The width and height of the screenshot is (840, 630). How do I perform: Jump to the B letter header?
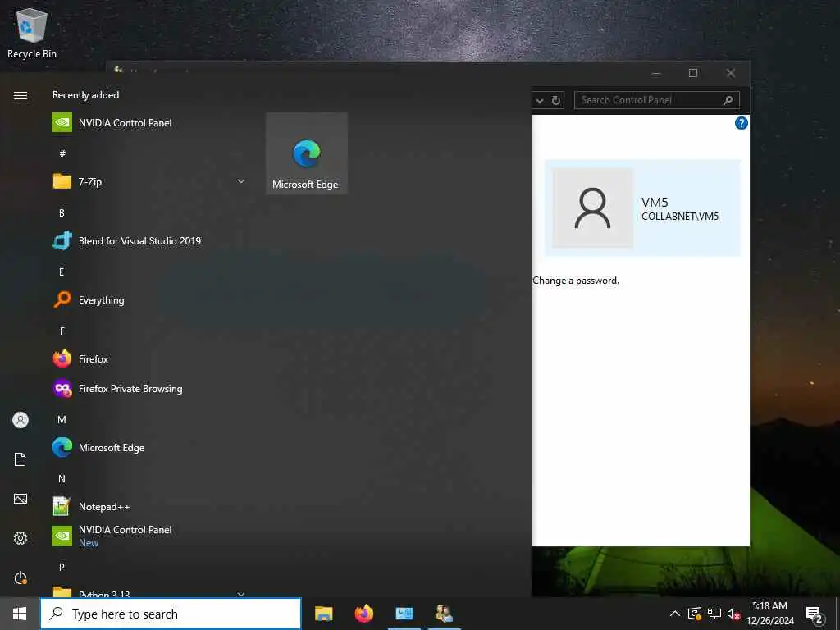[62, 212]
